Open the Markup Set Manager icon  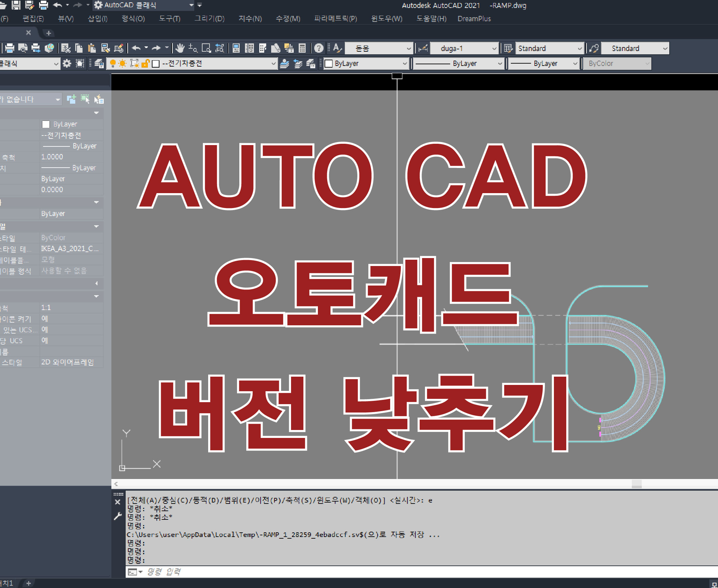coord(289,48)
